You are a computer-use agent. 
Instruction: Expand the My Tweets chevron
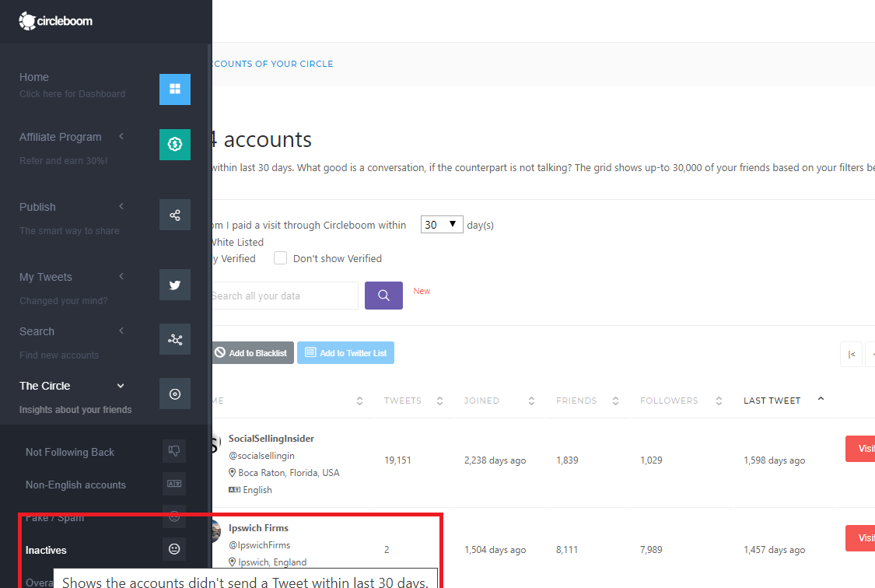121,276
